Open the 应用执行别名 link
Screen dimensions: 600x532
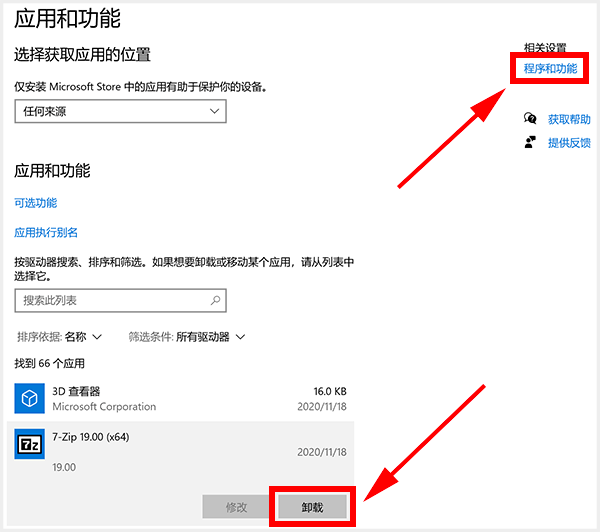point(46,232)
